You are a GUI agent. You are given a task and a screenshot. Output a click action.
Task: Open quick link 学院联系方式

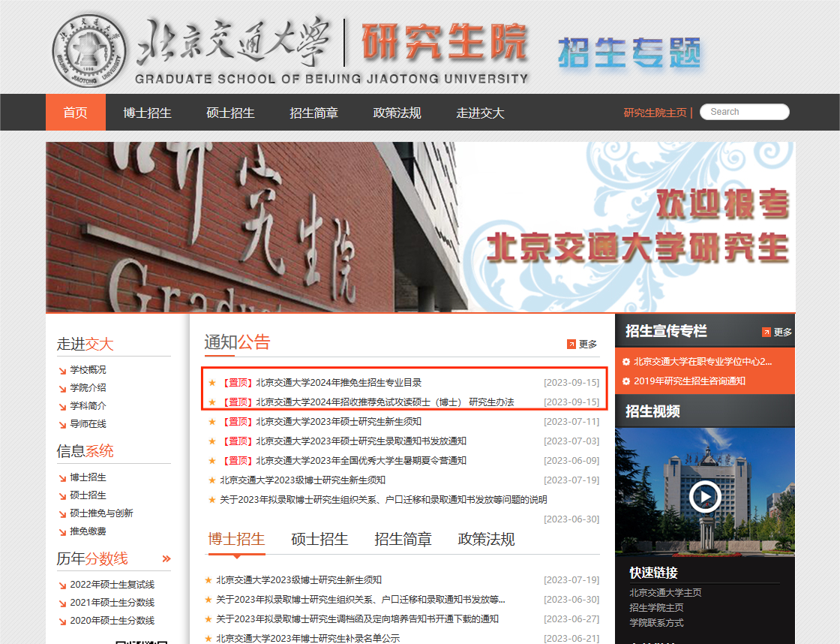656,622
